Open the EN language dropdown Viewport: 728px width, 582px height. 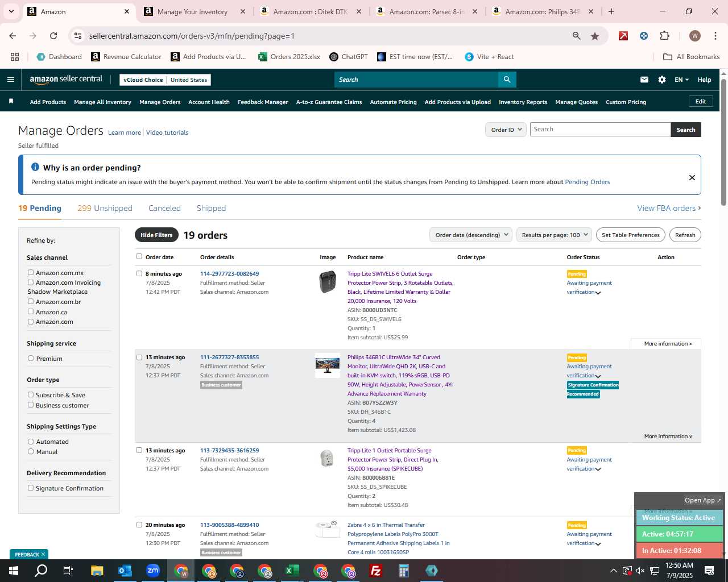pyautogui.click(x=681, y=80)
